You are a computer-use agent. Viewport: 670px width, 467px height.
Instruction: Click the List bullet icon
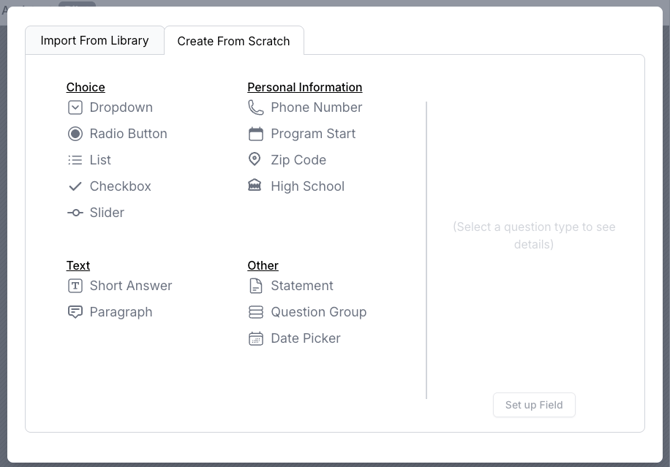point(75,160)
